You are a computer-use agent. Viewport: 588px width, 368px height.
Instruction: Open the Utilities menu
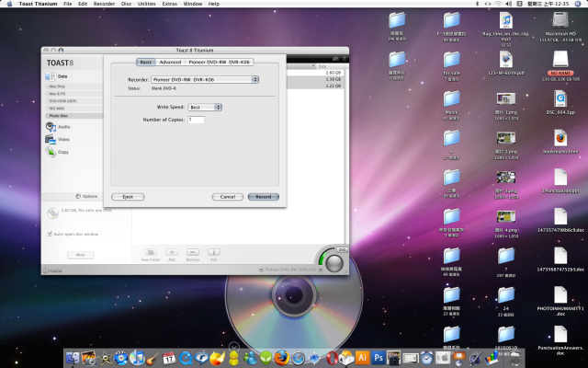[147, 4]
